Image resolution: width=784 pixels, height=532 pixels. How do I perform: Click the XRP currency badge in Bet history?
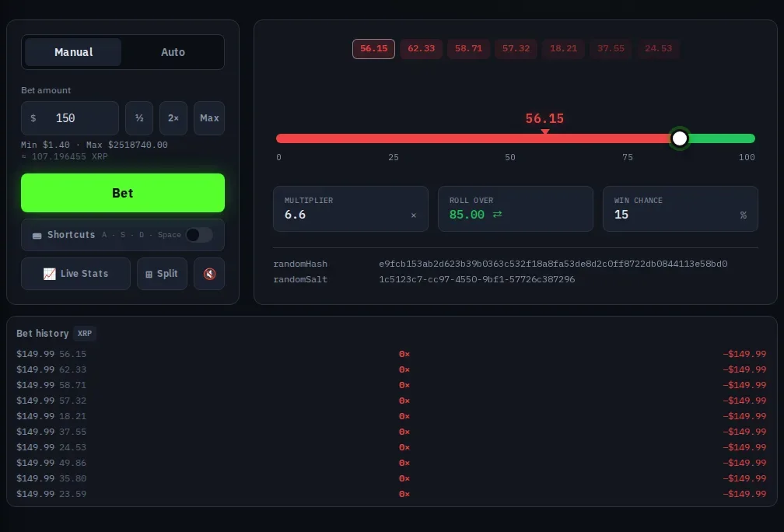tap(85, 334)
